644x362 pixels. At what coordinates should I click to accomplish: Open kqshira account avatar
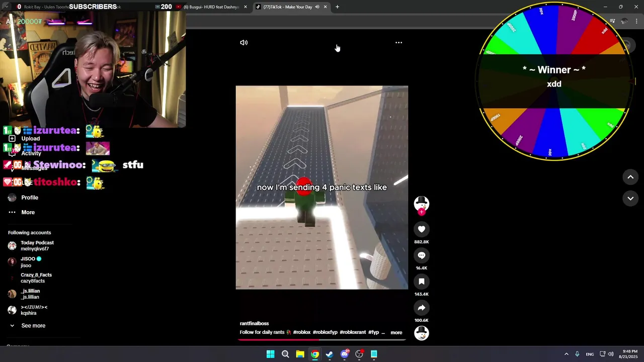(12, 310)
